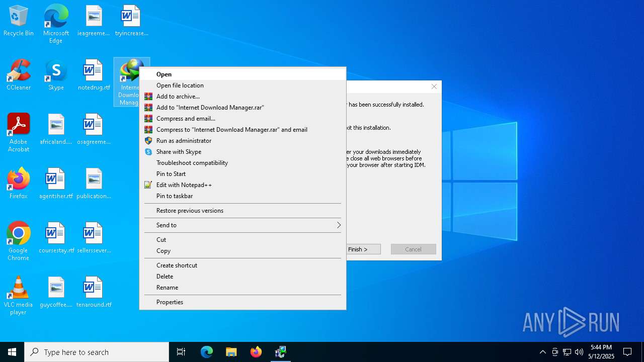Viewport: 644px width, 362px height.
Task: Select the coursestay.rtf file icon
Action: pos(56,238)
